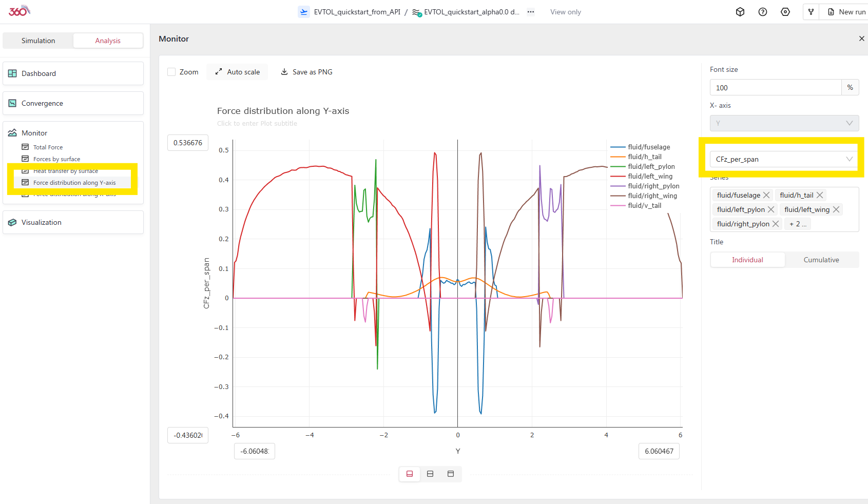
Task: Select the Individual display mode
Action: (747, 260)
